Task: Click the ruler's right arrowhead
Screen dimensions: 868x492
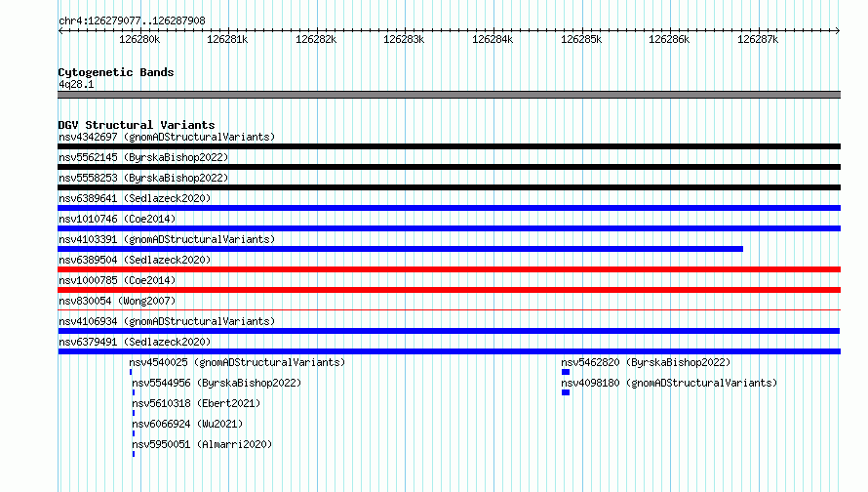Action: click(x=838, y=30)
